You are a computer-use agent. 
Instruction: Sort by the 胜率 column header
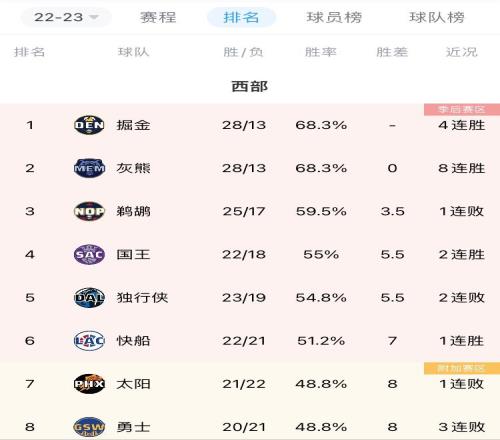321,52
